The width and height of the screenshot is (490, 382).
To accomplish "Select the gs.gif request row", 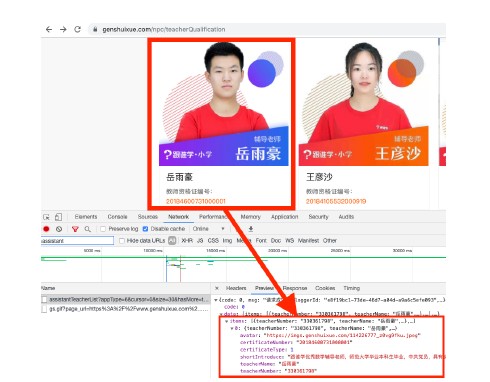I will (x=126, y=309).
